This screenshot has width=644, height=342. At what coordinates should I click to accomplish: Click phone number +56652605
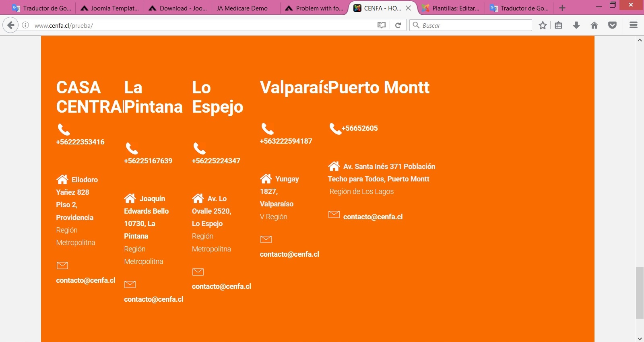click(x=360, y=128)
